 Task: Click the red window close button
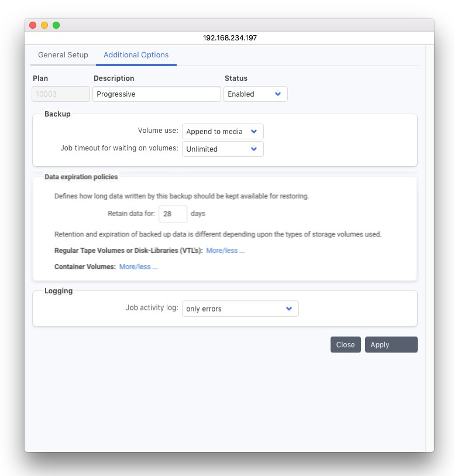(33, 25)
